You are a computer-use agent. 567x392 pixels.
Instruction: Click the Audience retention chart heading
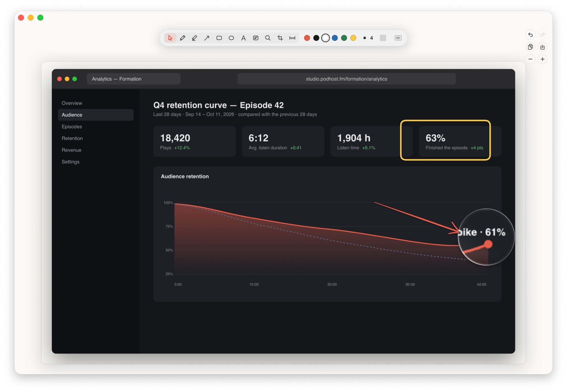(185, 176)
